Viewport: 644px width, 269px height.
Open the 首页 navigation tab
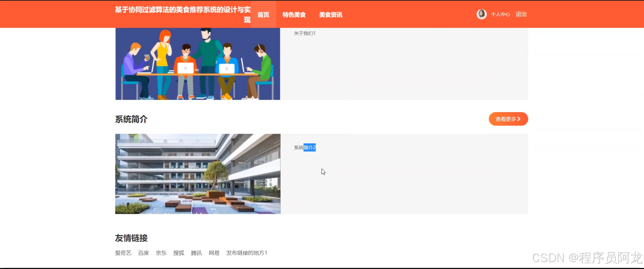[263, 15]
